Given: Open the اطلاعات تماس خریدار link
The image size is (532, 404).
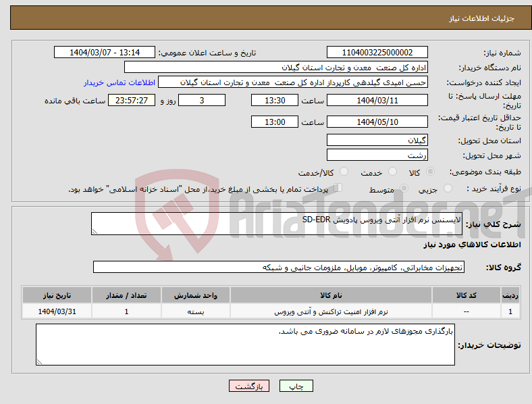Looking at the screenshot, I should point(119,82).
